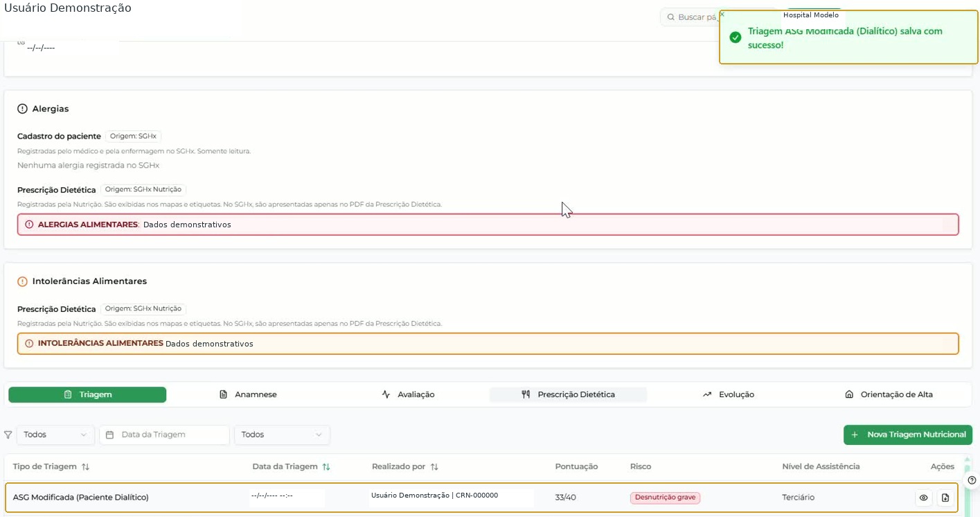Click the 33/40 score cell
This screenshot has height=517, width=980.
click(x=564, y=498)
